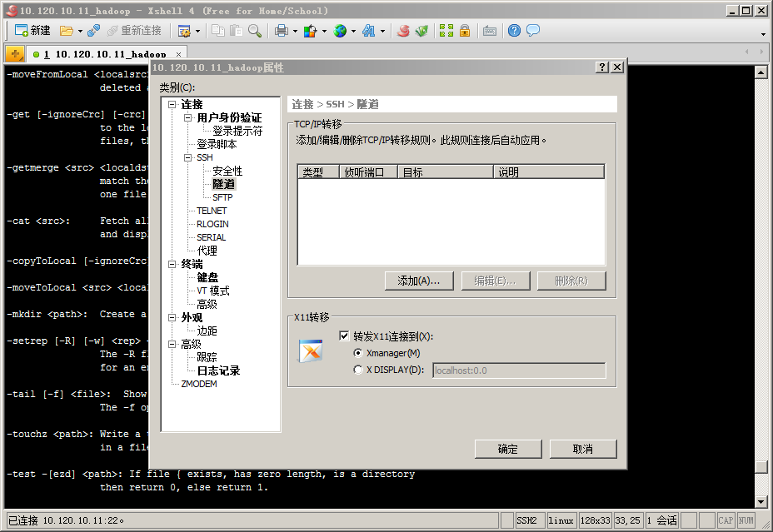Select SFTP in the category tree
This screenshot has width=773, height=532.
[x=222, y=197]
